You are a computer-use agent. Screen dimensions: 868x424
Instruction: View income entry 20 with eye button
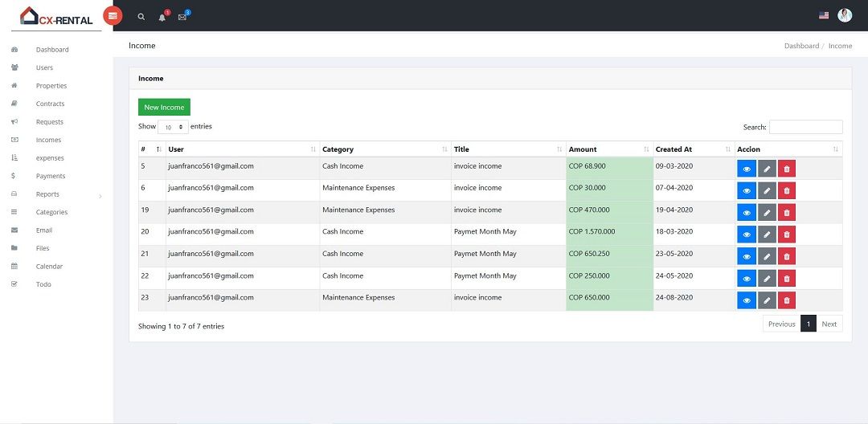pos(747,234)
